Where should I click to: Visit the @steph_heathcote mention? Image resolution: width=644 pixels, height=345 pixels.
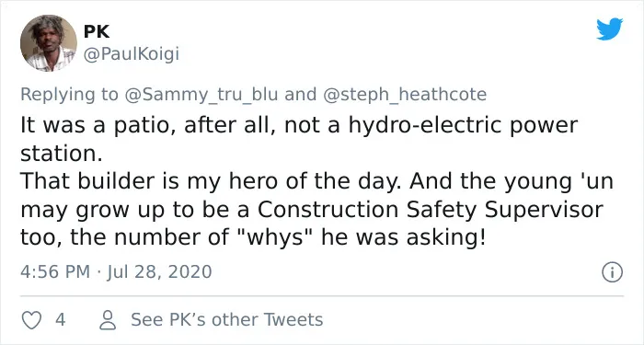(405, 95)
